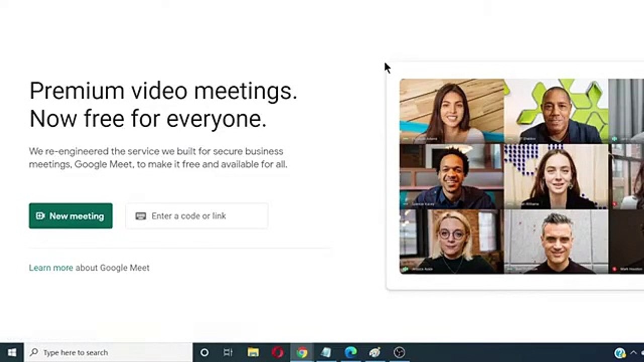Open the Opera browser taskbar icon
This screenshot has width=644, height=362.
click(277, 352)
